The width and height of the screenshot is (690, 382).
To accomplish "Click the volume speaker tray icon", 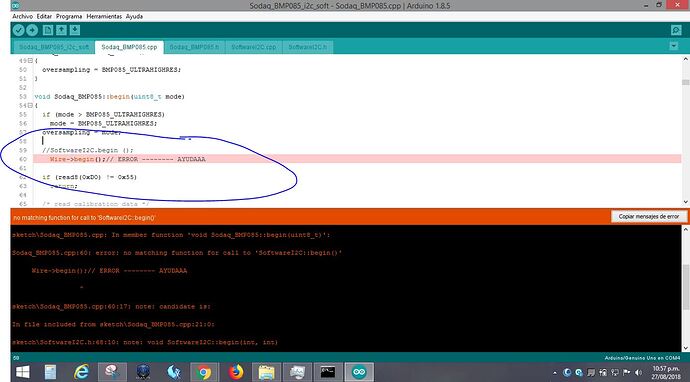I will click(639, 373).
